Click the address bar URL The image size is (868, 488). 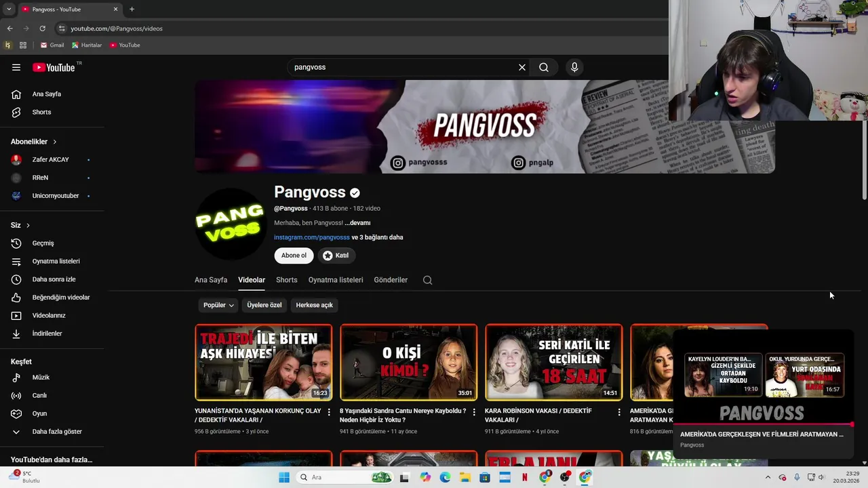tap(117, 28)
